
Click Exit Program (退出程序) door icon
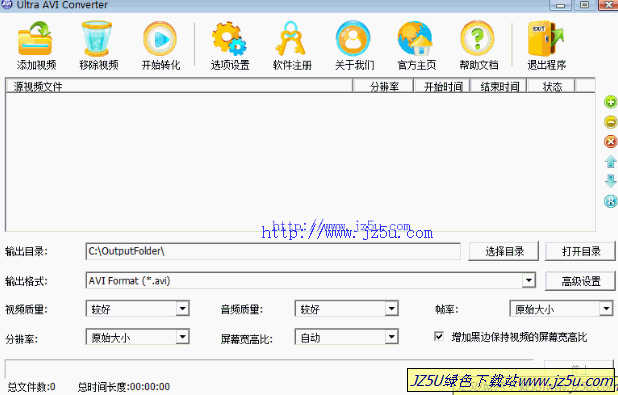(x=546, y=39)
